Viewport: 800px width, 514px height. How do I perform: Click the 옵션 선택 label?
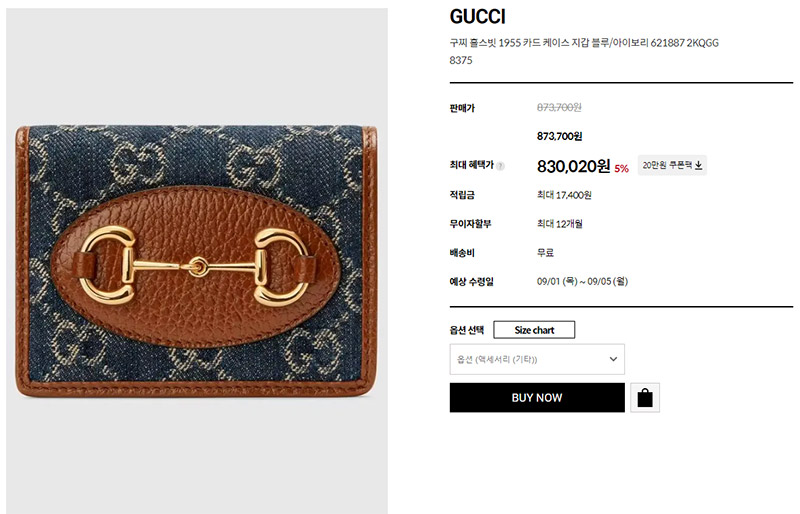coord(466,330)
